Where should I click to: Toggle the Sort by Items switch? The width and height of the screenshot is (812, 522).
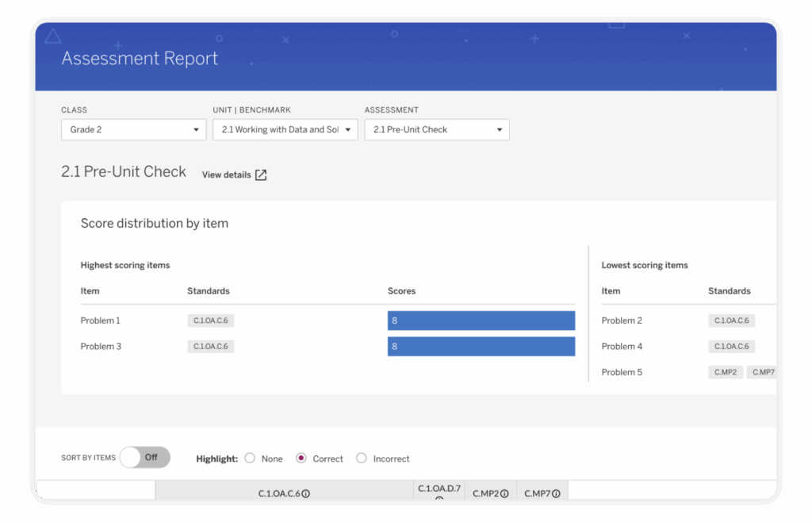click(x=144, y=457)
